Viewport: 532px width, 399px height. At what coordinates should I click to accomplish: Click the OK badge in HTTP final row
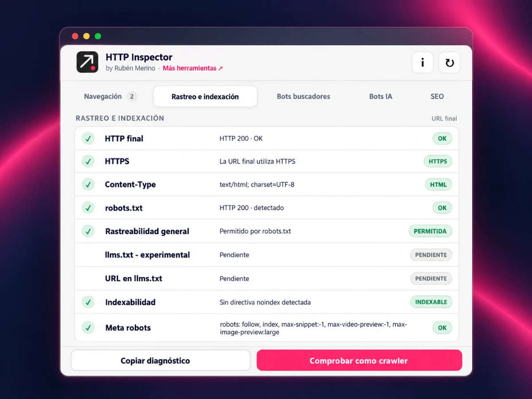442,138
